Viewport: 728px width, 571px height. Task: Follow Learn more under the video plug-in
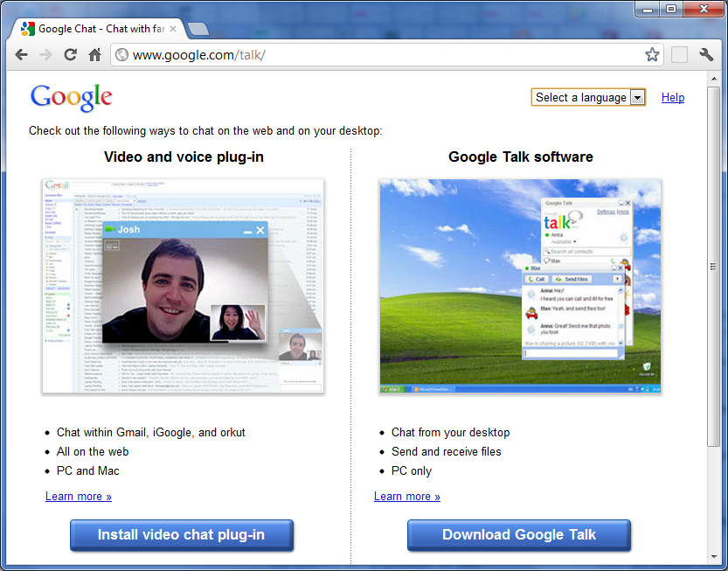(x=79, y=496)
